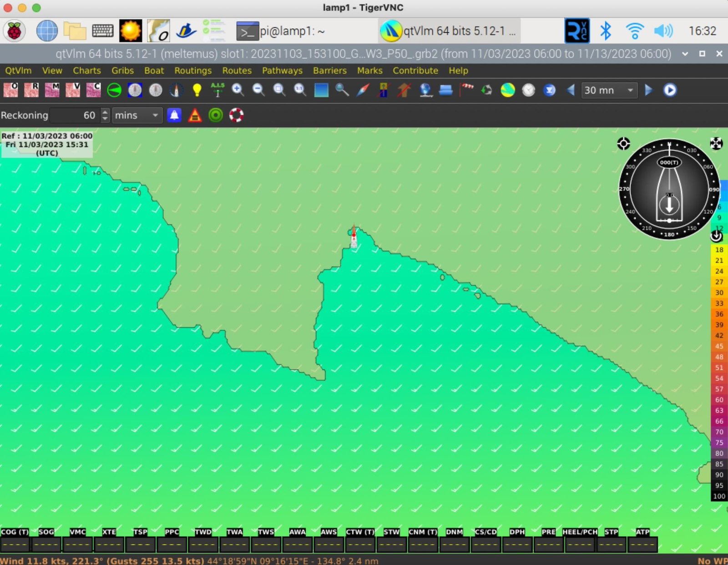Click the green polar sector icon
The width and height of the screenshot is (728, 565).
(x=114, y=90)
